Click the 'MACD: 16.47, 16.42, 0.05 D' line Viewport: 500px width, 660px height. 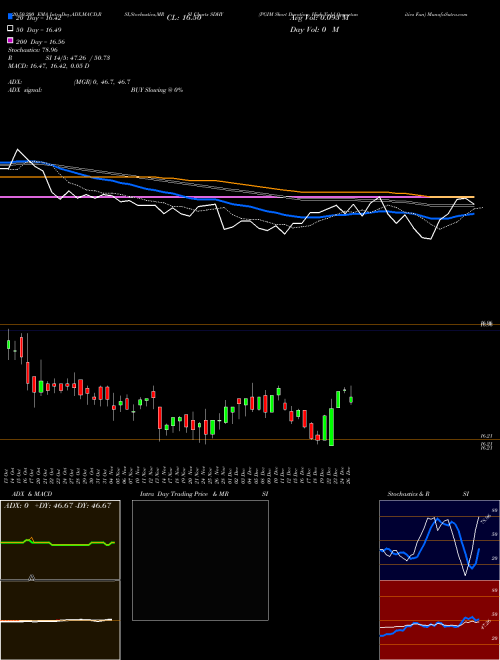coord(48,66)
